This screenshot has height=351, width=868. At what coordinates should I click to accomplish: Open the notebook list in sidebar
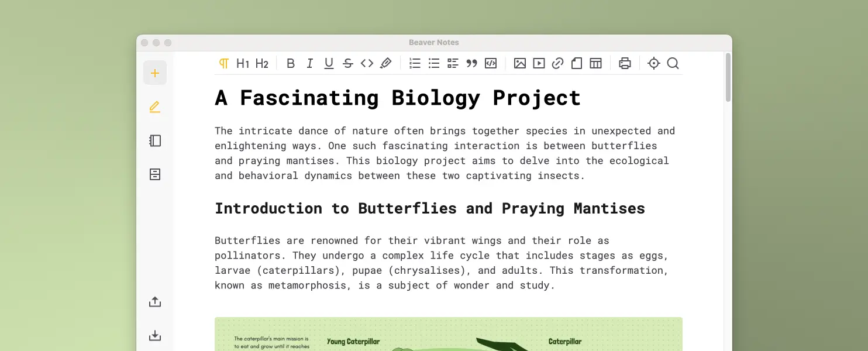pyautogui.click(x=155, y=141)
